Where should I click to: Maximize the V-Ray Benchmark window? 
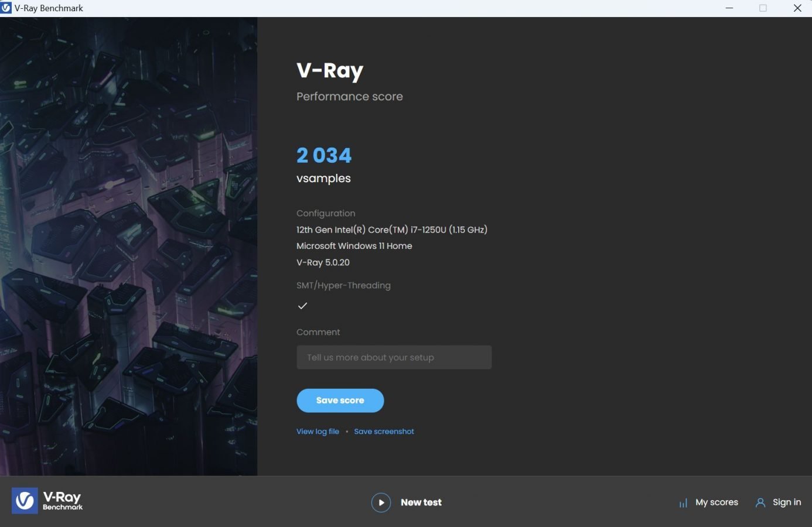point(763,8)
